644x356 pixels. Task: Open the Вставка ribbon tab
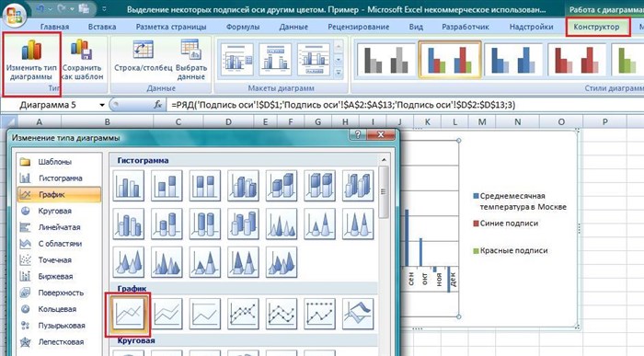pos(102,27)
